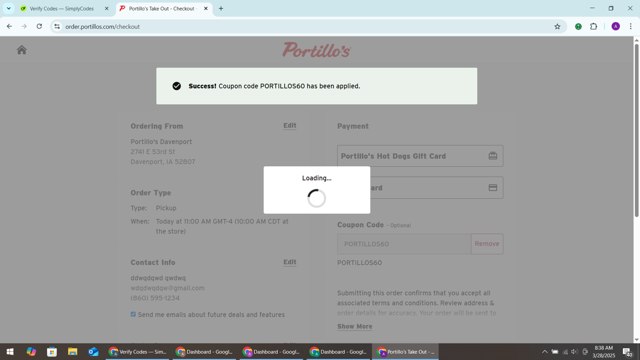The image size is (640, 360).
Task: Open the Windows Start menu
Action: [x=10, y=351]
